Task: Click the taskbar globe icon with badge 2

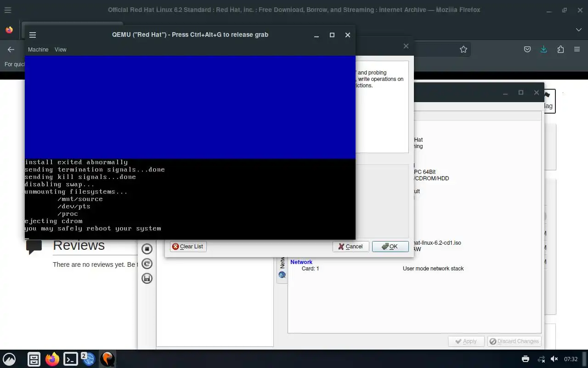Action: pyautogui.click(x=89, y=359)
